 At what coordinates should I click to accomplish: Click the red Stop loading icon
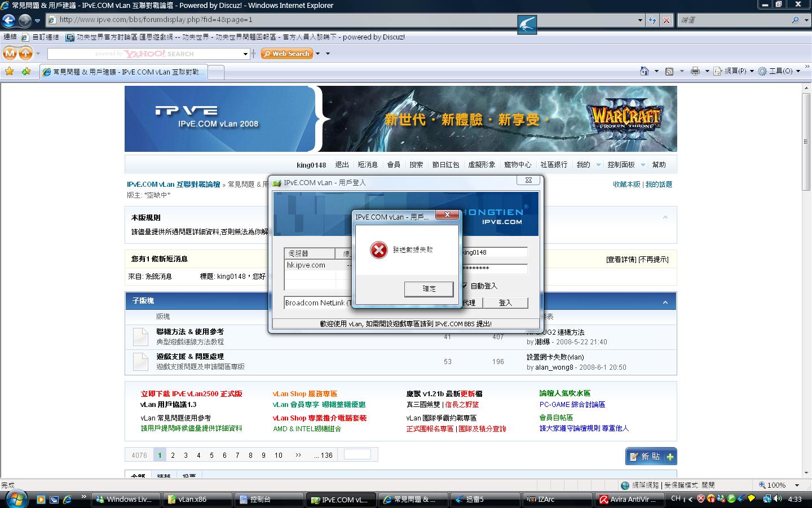point(666,20)
